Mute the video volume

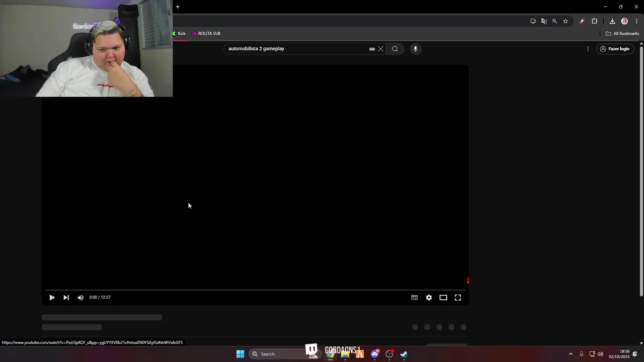coord(80,298)
